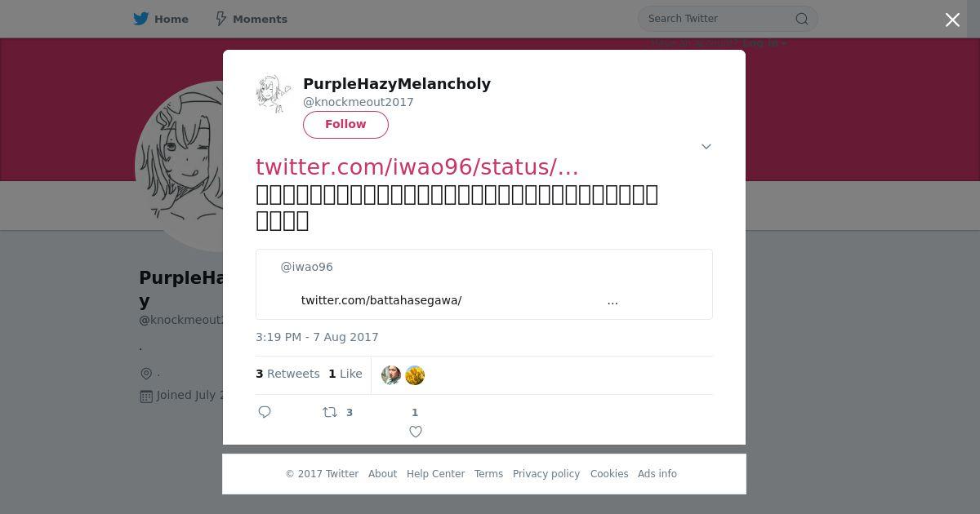Image resolution: width=980 pixels, height=514 pixels.
Task: Retweet using the arrows icon
Action: tap(330, 412)
